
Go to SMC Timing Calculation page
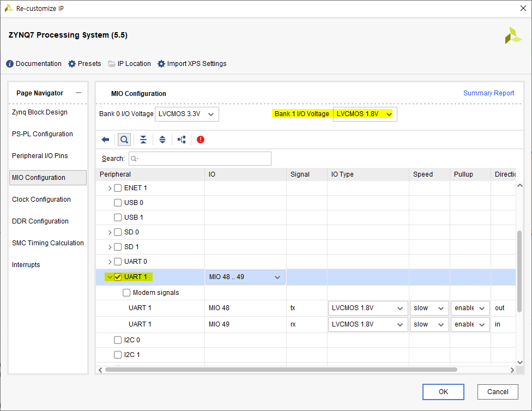point(48,243)
